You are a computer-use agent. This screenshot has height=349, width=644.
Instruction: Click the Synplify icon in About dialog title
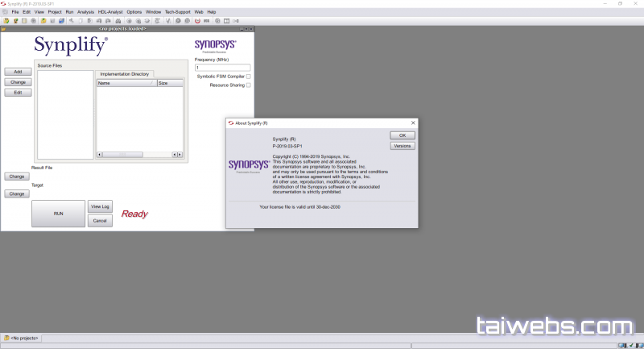pyautogui.click(x=229, y=123)
